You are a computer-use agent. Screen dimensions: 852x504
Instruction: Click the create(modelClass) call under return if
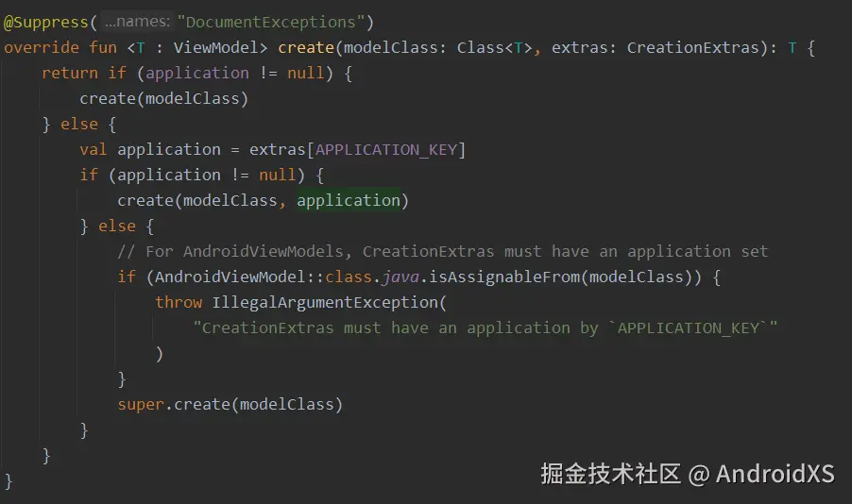(x=164, y=99)
